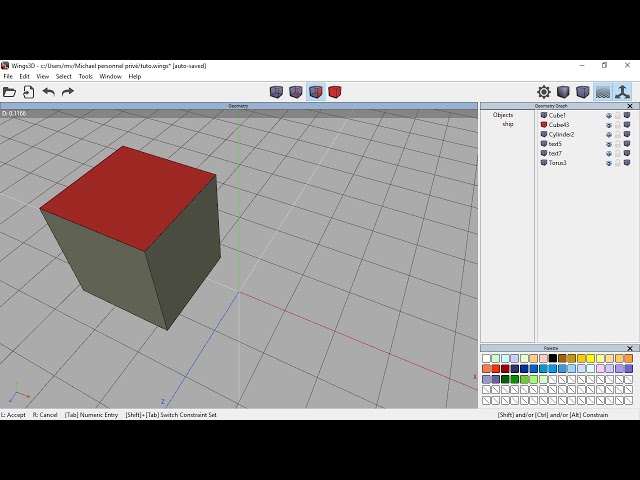Toggle the axes display icon
Screen dimensions: 640x480
point(622,92)
